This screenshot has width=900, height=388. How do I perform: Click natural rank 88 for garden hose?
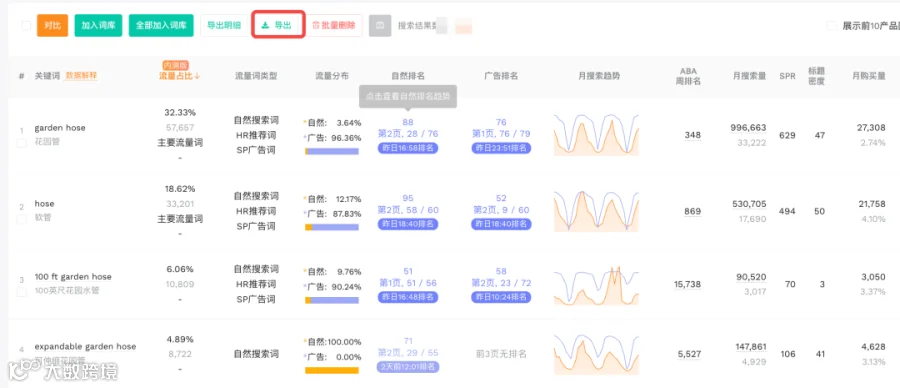[408, 122]
